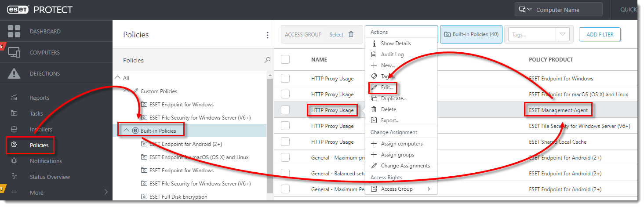
Task: Click the Show Details info icon
Action: (374, 44)
